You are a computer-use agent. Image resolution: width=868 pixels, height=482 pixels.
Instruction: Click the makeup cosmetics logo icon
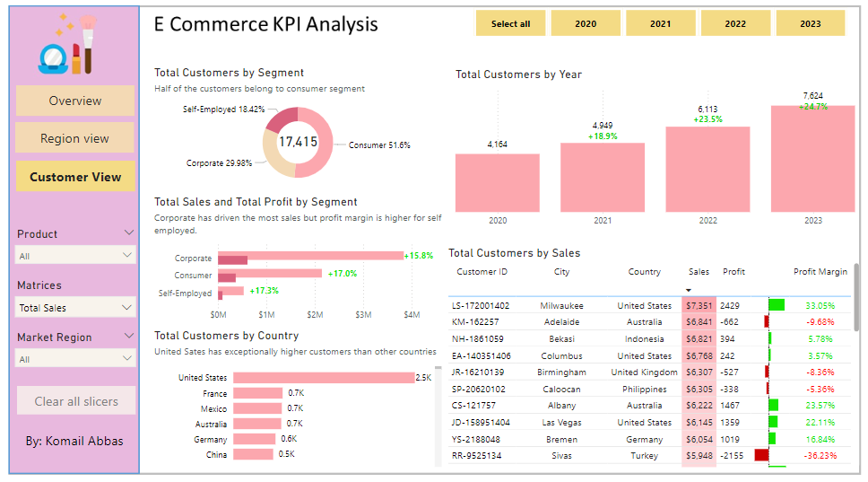pyautogui.click(x=67, y=43)
